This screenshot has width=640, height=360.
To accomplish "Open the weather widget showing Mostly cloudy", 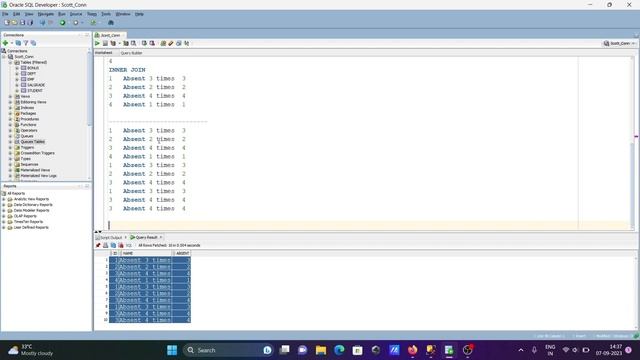I will (x=31, y=350).
